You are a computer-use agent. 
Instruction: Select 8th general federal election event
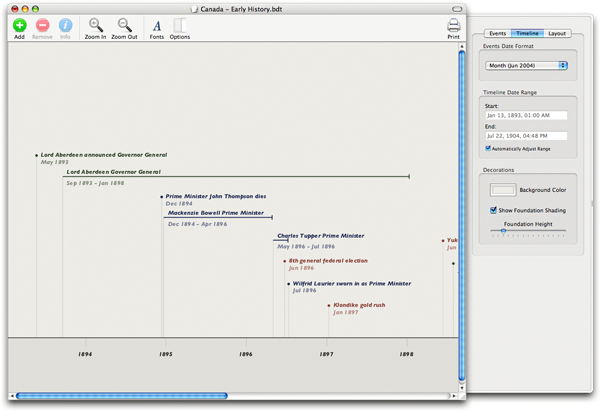(x=328, y=261)
